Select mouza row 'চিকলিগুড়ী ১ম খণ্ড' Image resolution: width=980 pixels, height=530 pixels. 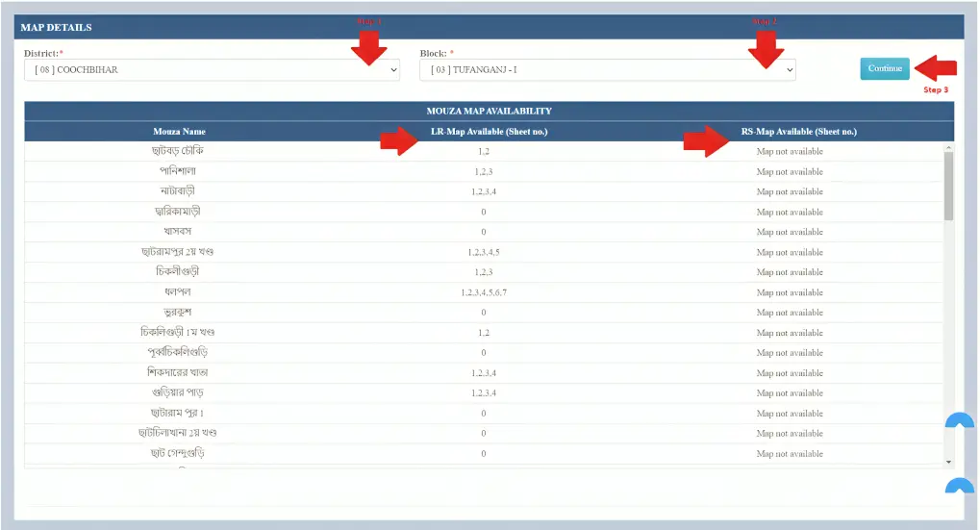point(483,333)
